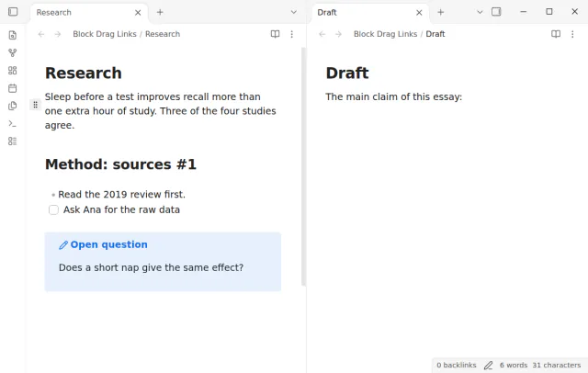Screen dimensions: 588x373
Task: Click the 0 backlinks status item
Action: tap(456, 365)
